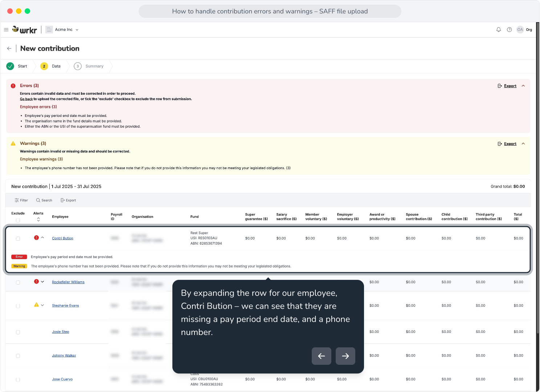Click the table Export button

click(68, 200)
